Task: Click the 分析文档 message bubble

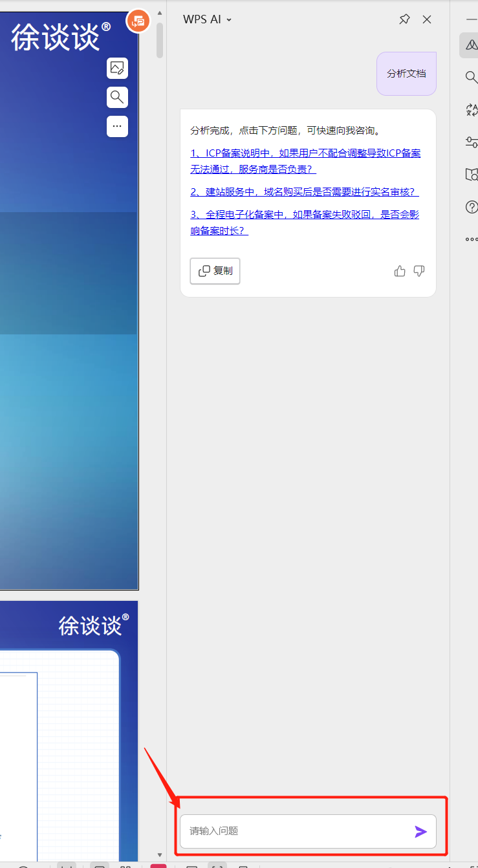Action: [x=406, y=74]
